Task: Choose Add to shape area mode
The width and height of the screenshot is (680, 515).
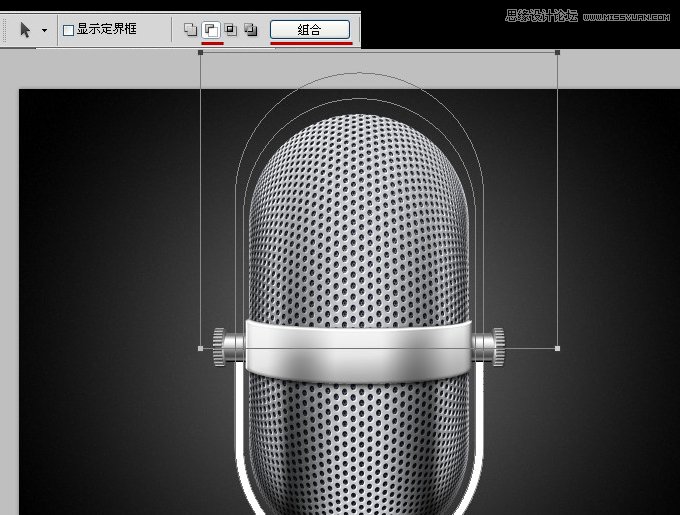Action: pyautogui.click(x=190, y=29)
